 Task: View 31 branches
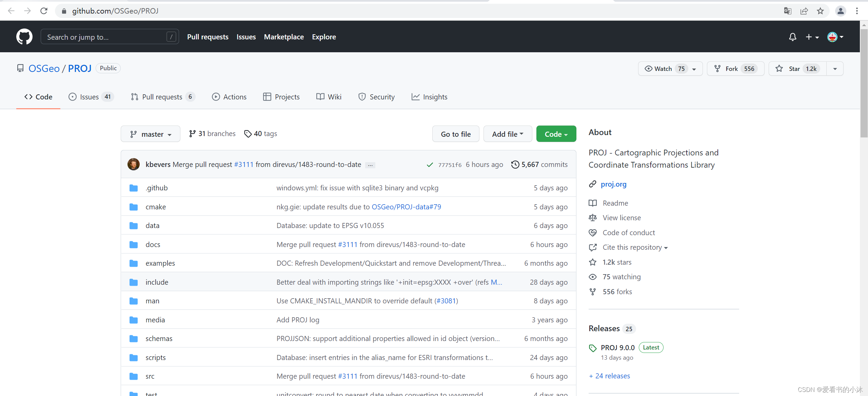click(x=212, y=134)
